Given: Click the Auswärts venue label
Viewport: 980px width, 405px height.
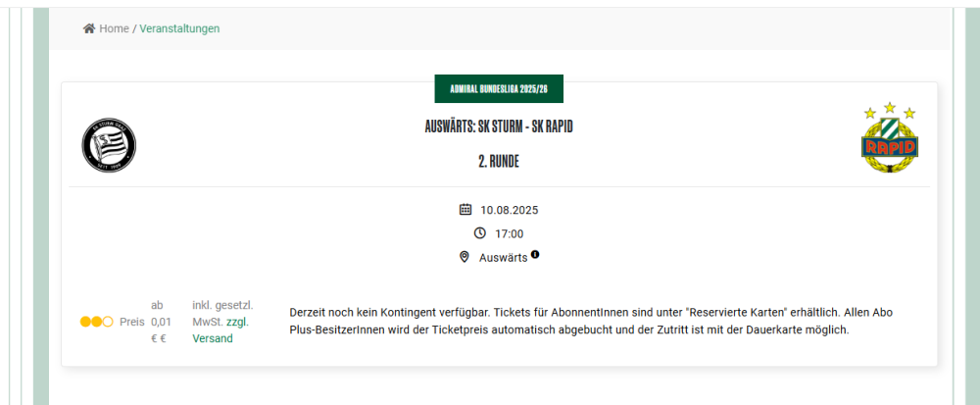Looking at the screenshot, I should tap(503, 257).
